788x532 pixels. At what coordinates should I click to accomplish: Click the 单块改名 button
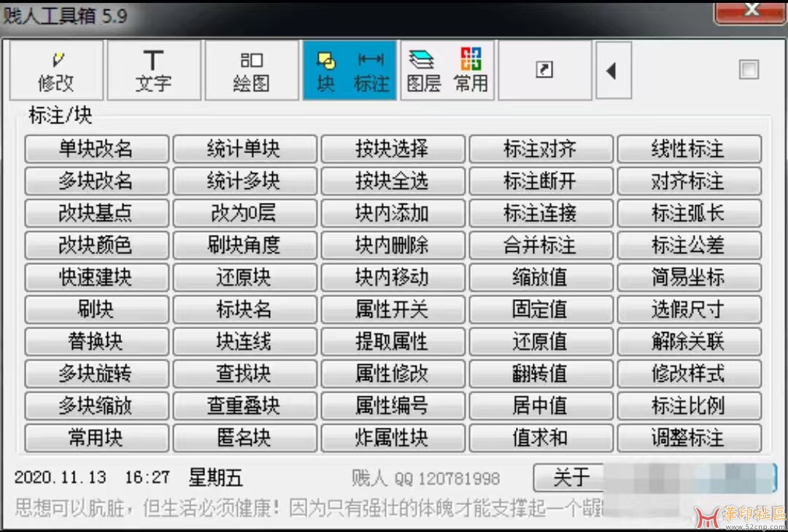pyautogui.click(x=96, y=150)
